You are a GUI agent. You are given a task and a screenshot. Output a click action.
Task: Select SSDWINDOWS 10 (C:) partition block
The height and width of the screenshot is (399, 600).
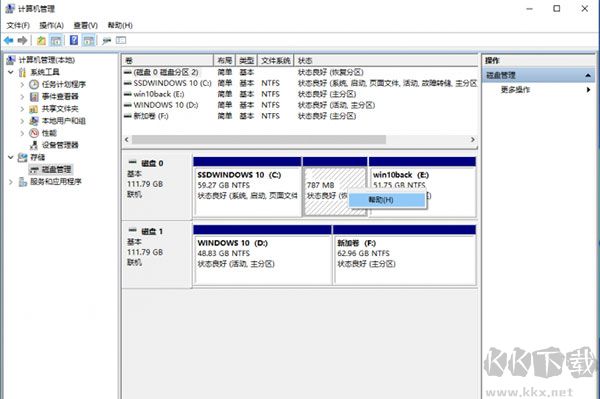coord(247,187)
